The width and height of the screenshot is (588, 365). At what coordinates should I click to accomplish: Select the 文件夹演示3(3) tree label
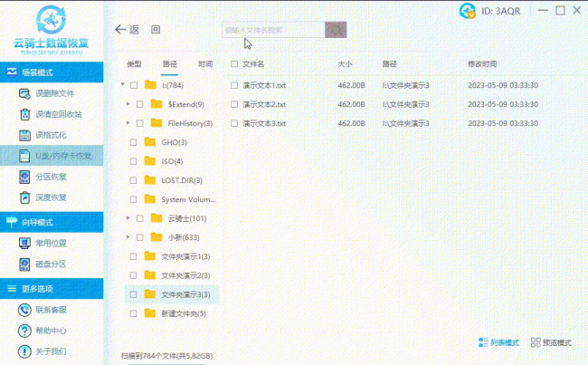pos(186,294)
